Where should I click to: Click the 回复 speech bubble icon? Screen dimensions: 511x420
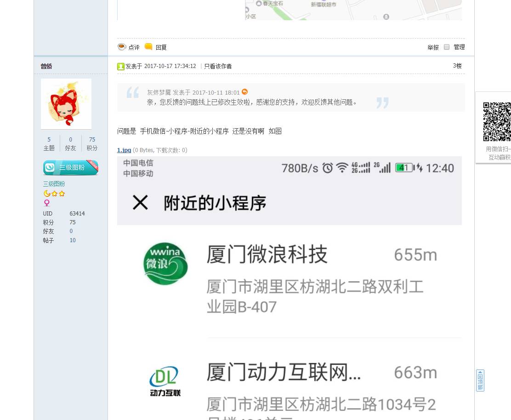coord(148,46)
